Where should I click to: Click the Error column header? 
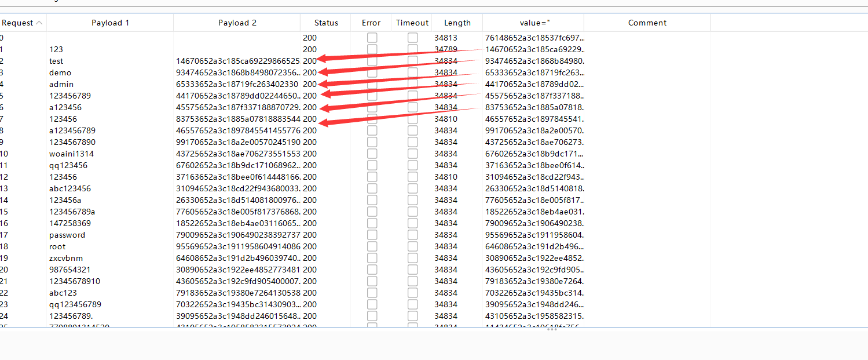pyautogui.click(x=371, y=23)
